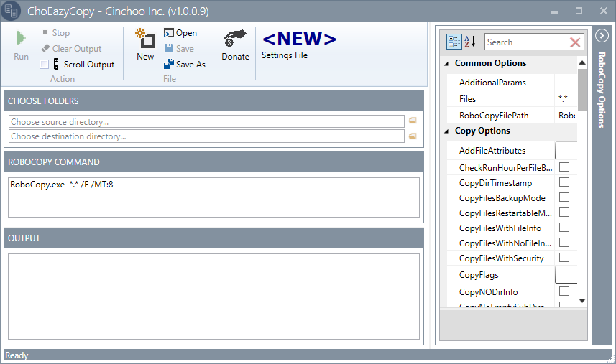This screenshot has height=364, width=616.
Task: Enable the CopyDirTimestamp checkbox
Action: tap(564, 182)
